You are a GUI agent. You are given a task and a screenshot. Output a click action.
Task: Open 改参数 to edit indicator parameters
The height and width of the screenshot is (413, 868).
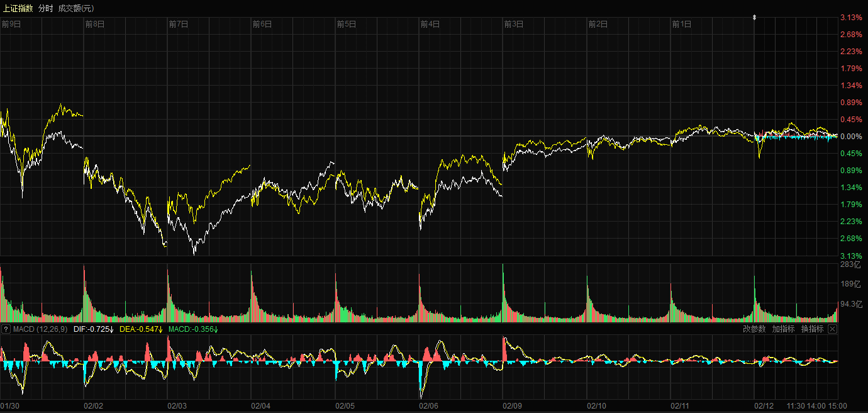[754, 329]
